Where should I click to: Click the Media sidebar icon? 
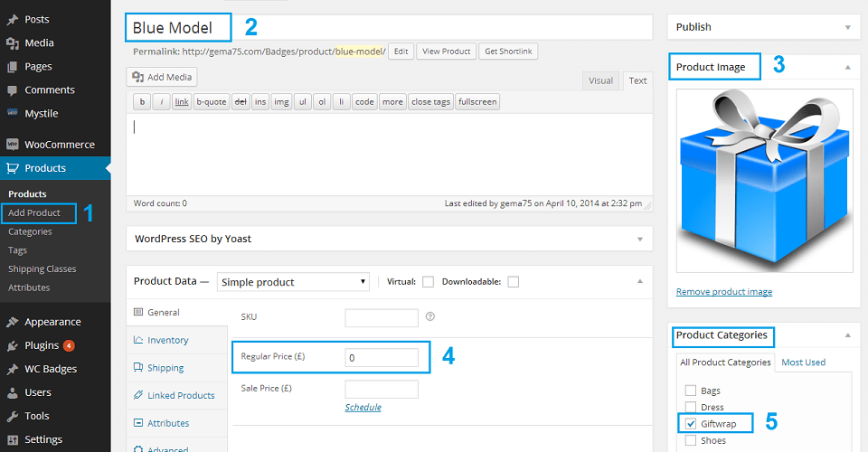[x=12, y=43]
